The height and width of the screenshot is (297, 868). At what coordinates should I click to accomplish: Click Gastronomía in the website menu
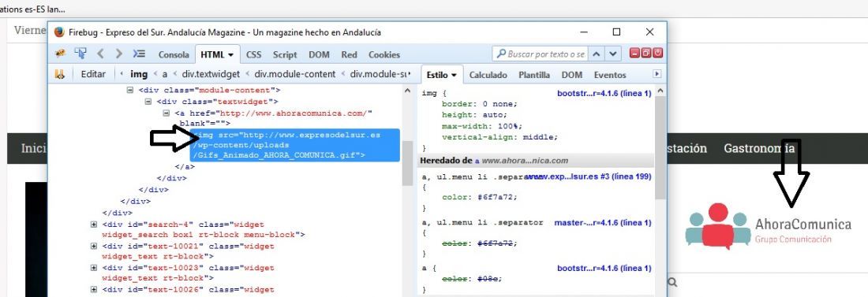(x=759, y=148)
